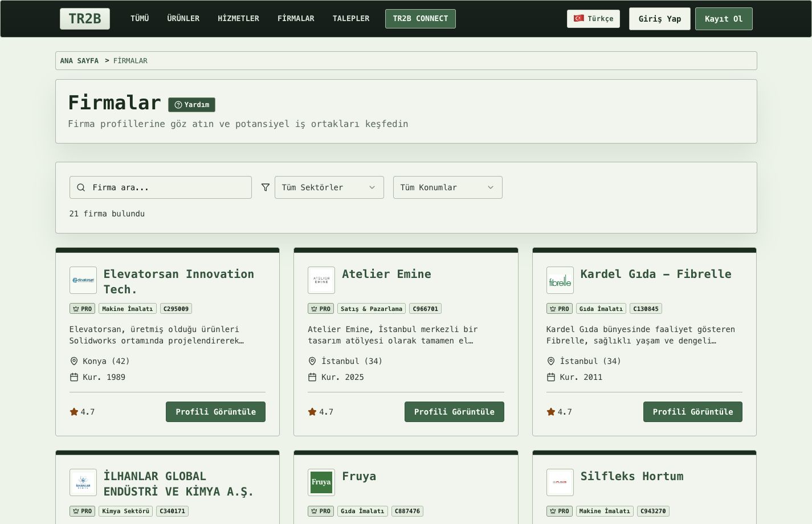This screenshot has height=524, width=812.
Task: Click the rating star on Elevatorsan card
Action: click(74, 411)
